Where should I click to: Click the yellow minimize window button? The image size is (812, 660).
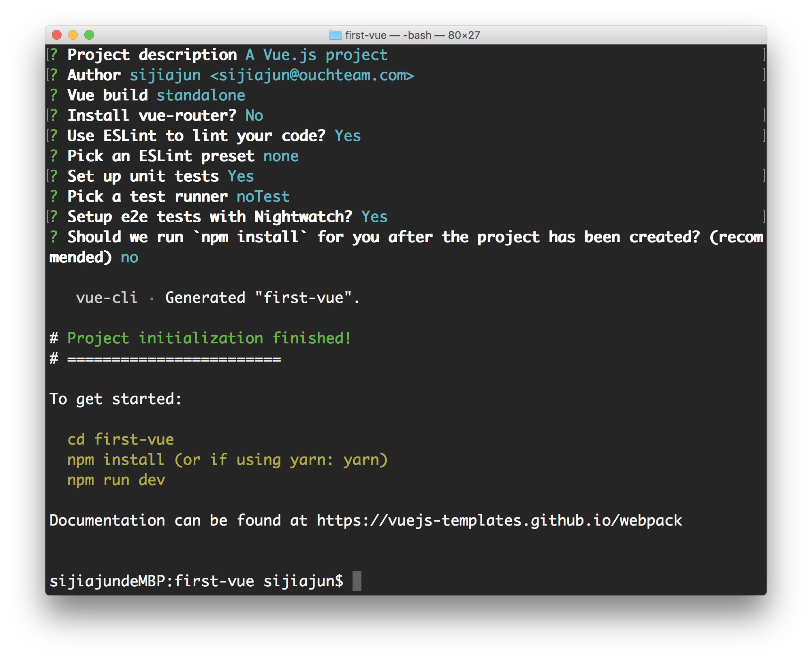(73, 35)
